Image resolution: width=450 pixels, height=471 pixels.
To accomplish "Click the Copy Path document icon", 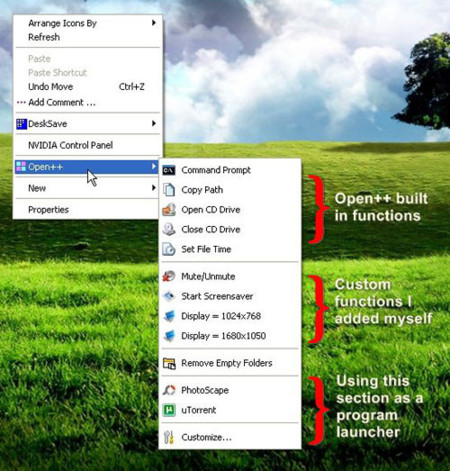I will 169,190.
